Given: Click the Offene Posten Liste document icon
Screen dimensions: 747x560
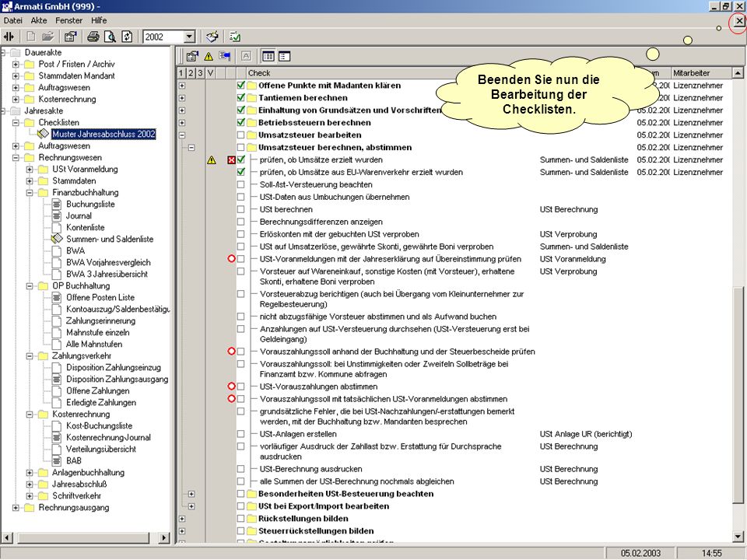Looking at the screenshot, I should coord(57,297).
